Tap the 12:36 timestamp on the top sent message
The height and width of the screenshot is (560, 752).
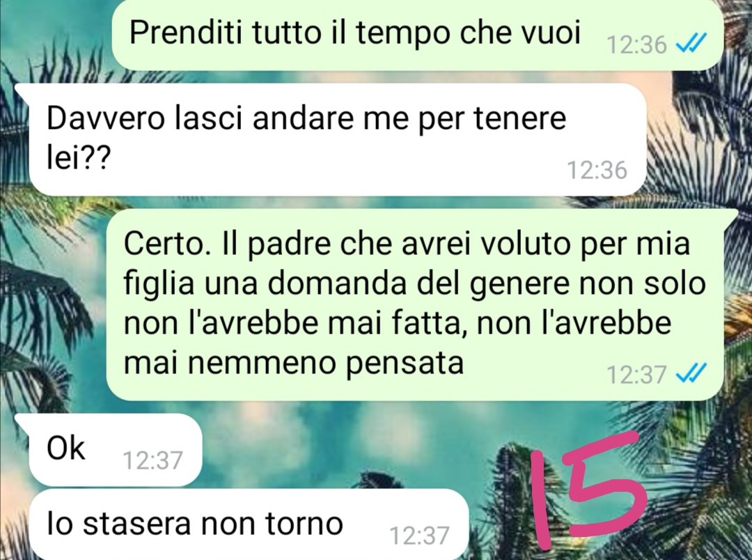click(636, 45)
